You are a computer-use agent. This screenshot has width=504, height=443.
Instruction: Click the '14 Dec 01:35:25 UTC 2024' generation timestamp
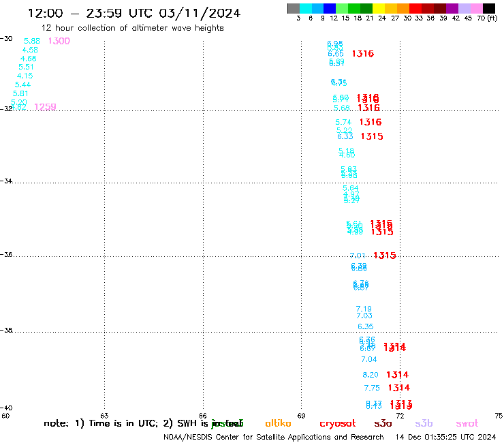446,437
